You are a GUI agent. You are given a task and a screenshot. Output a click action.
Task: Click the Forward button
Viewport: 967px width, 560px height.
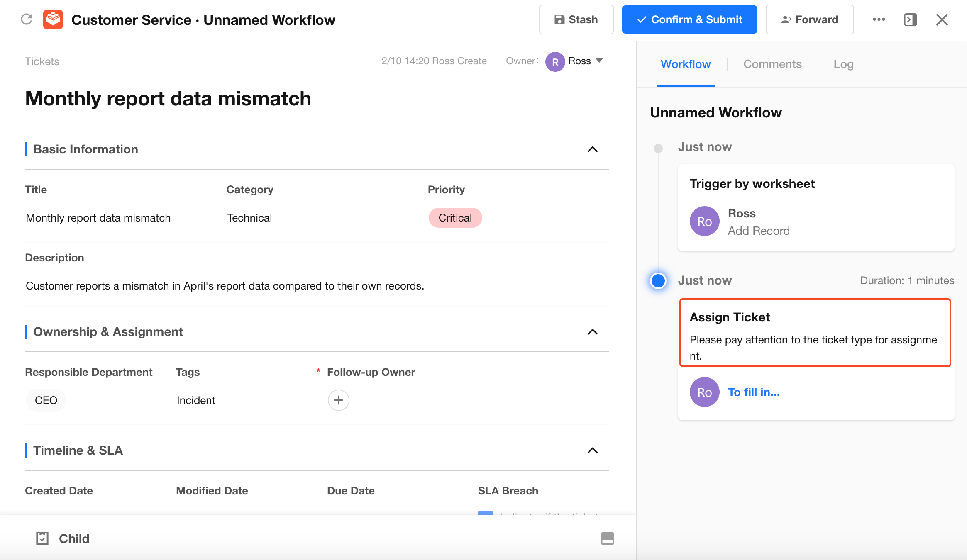(809, 19)
